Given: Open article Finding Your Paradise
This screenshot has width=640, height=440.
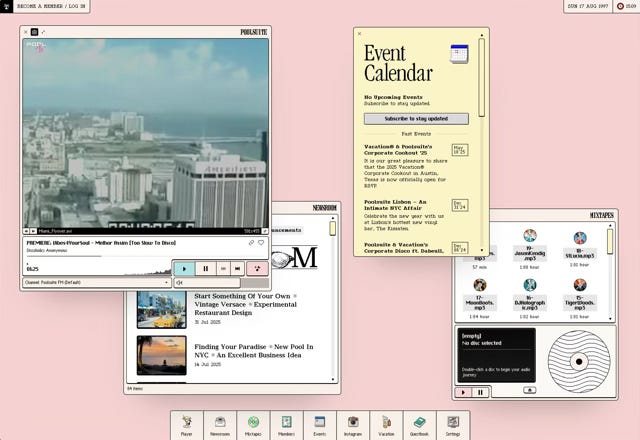Looking at the screenshot, I should click(254, 351).
